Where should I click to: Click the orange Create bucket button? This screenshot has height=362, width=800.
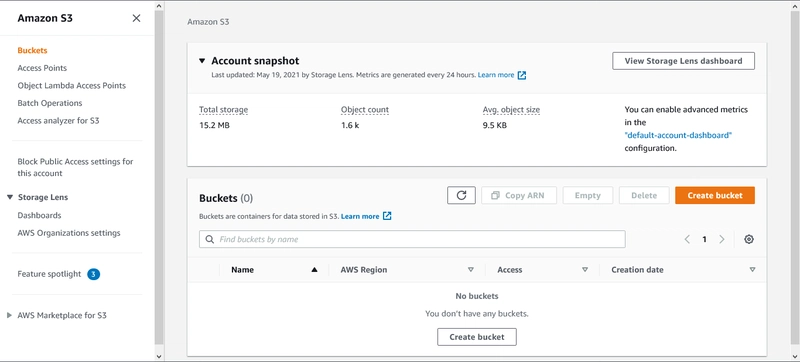[x=715, y=195]
